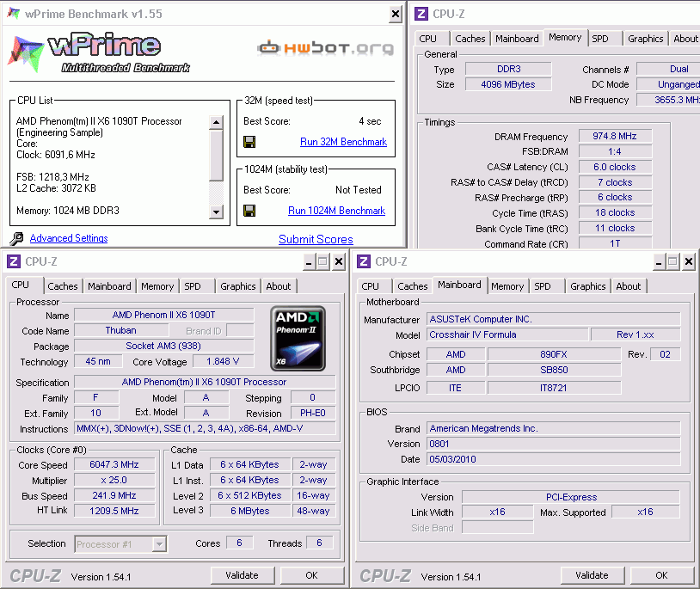
Task: Close the CPU-Z CPU tab window
Action: click(339, 262)
